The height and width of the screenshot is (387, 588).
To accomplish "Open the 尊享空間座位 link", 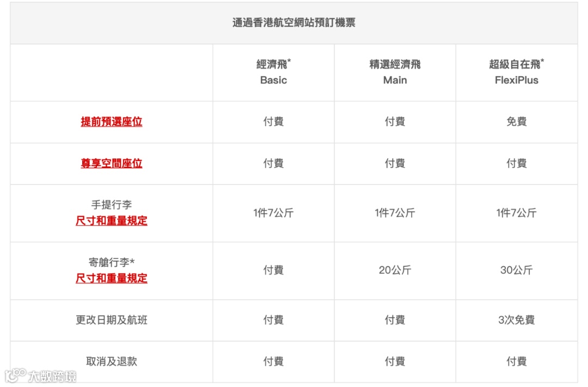I will coord(112,163).
